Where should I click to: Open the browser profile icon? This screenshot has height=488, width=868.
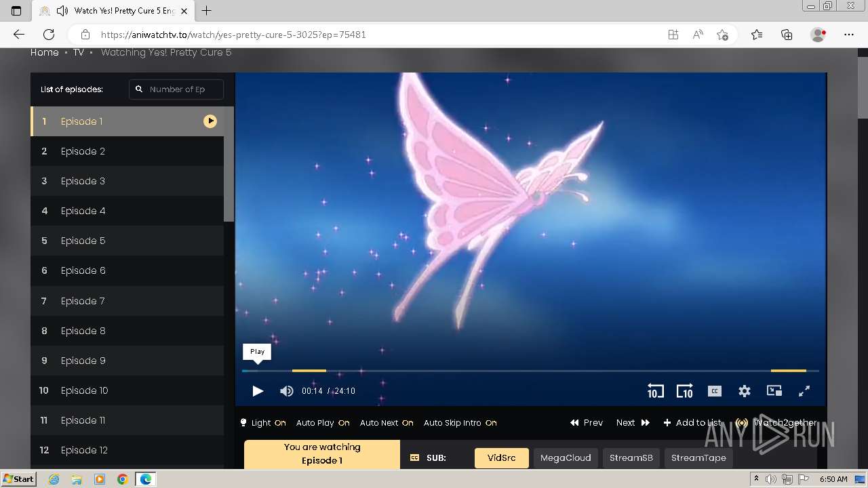pyautogui.click(x=818, y=35)
